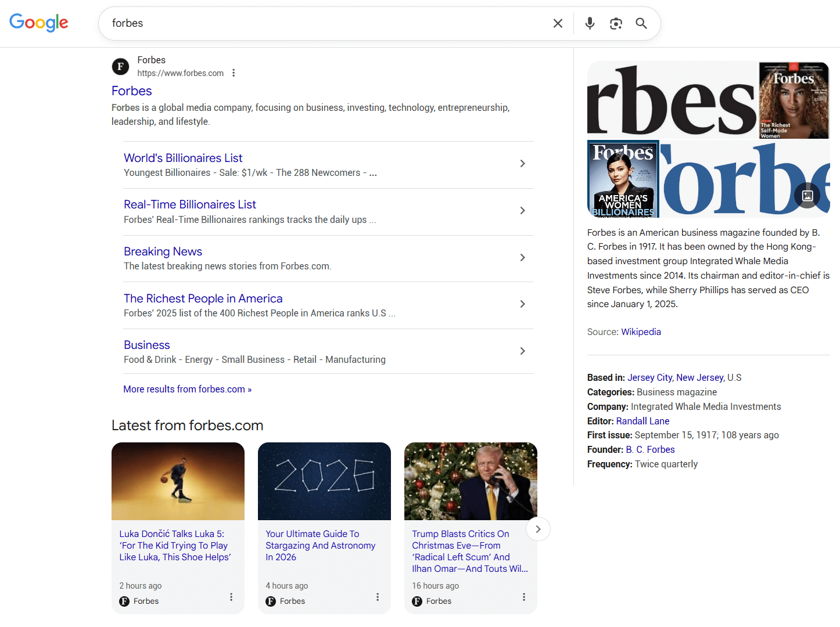Open the Jersey City, New Jersey link
Viewport: 840px width, 627px height.
675,377
